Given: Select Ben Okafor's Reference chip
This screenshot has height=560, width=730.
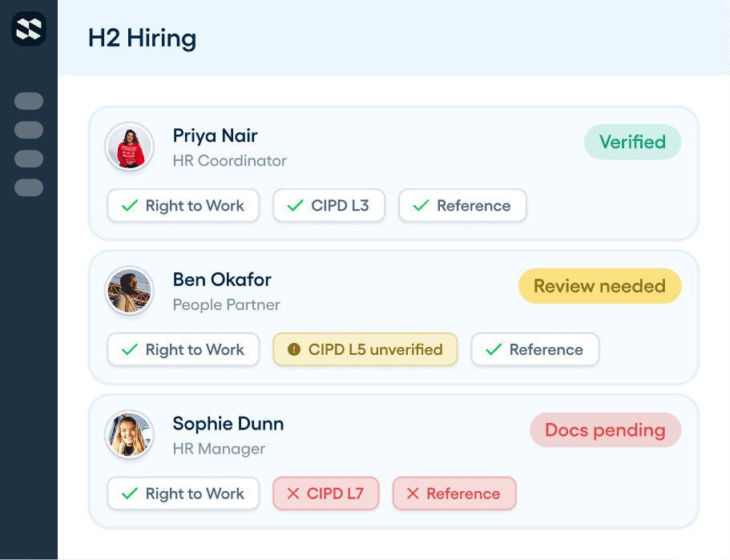Looking at the screenshot, I should tap(535, 349).
